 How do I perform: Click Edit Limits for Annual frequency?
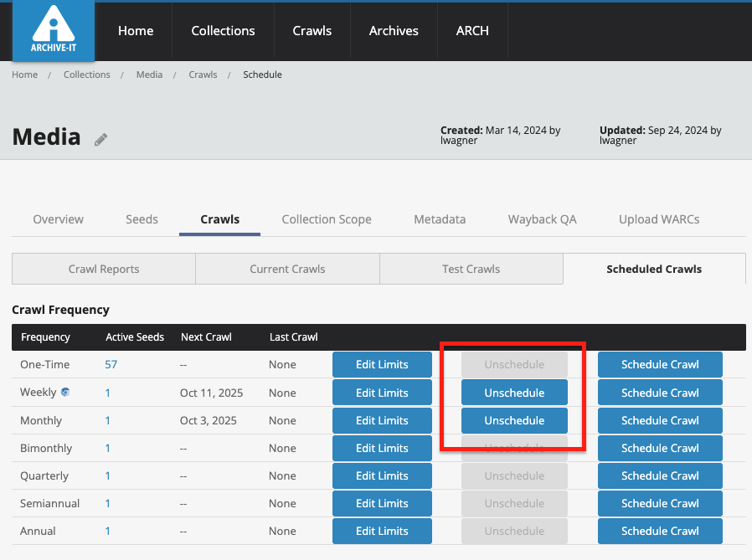382,532
